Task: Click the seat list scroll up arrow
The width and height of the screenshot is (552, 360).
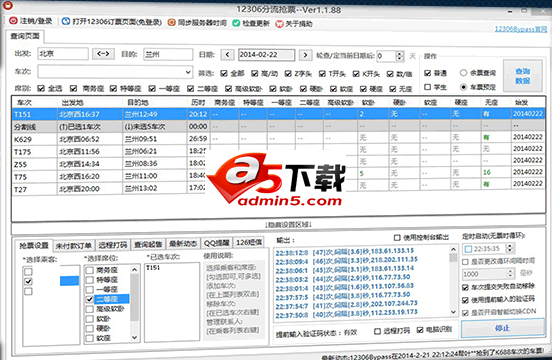Action: click(134, 270)
